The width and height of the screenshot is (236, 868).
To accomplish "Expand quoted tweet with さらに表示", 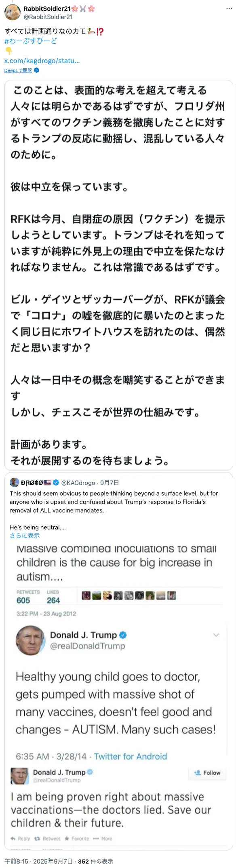I will point(25,535).
